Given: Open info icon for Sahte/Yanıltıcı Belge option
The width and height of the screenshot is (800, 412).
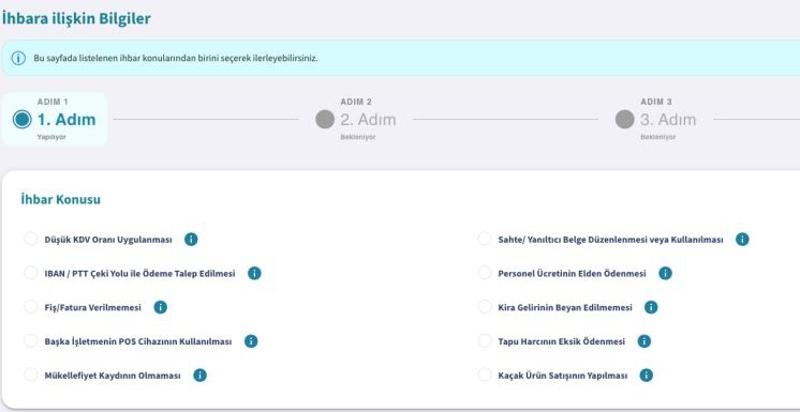Looking at the screenshot, I should point(742,239).
